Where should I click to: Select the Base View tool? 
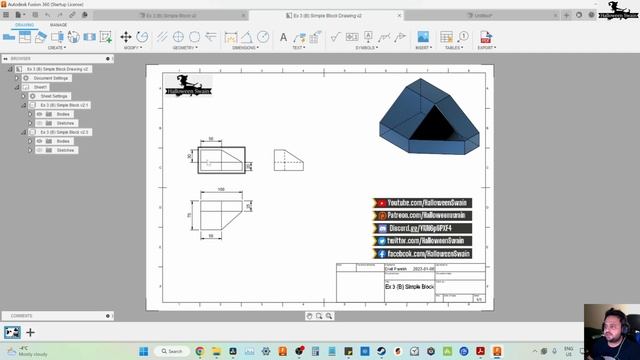tap(9, 37)
